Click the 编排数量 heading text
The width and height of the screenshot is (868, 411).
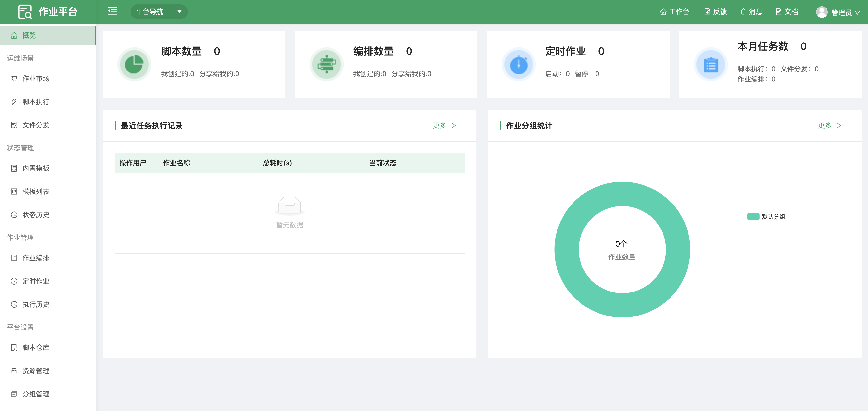tap(373, 51)
